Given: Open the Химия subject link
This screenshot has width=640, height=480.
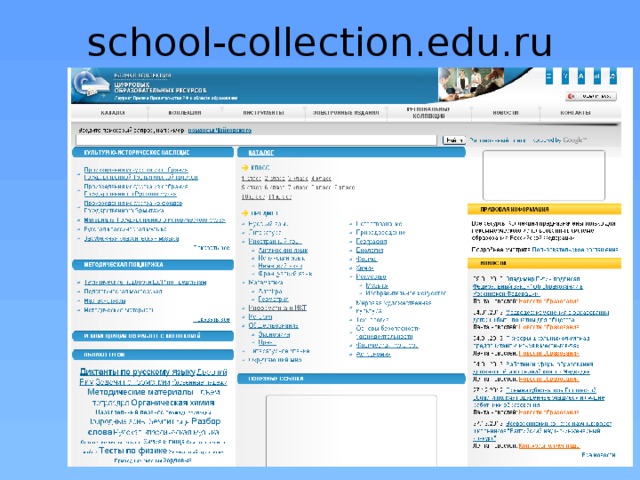Looking at the screenshot, I should tap(364, 268).
